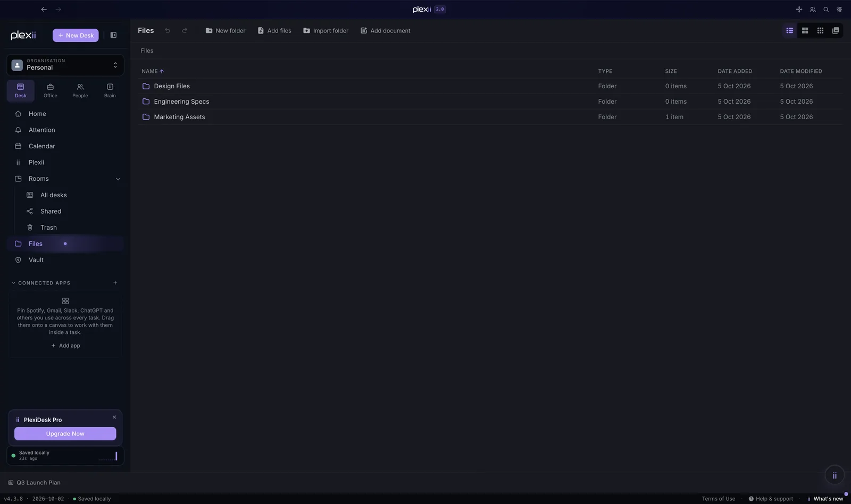This screenshot has height=504, width=851.
Task: Collapse the Rooms section chevron
Action: point(118,179)
